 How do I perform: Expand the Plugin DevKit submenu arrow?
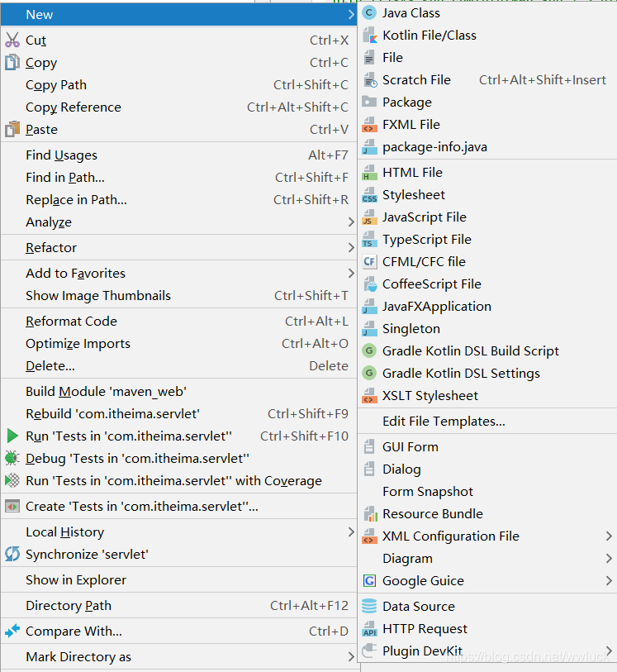609,651
